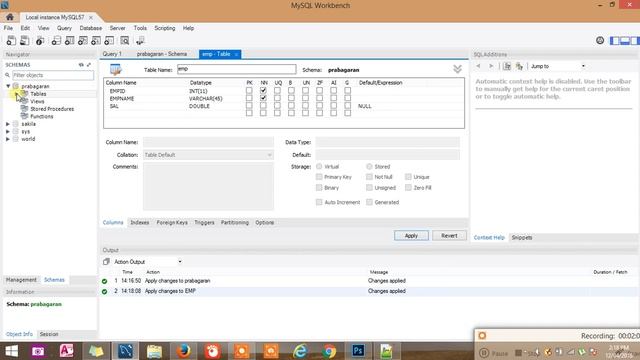Open the Session tab in Information
The image size is (640, 360).
tap(49, 334)
